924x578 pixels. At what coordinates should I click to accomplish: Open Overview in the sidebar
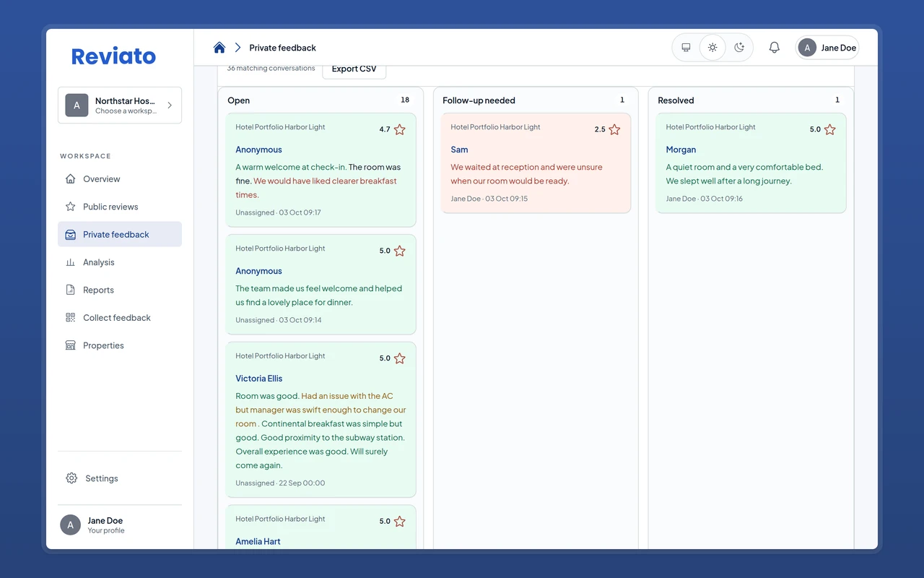120,179
